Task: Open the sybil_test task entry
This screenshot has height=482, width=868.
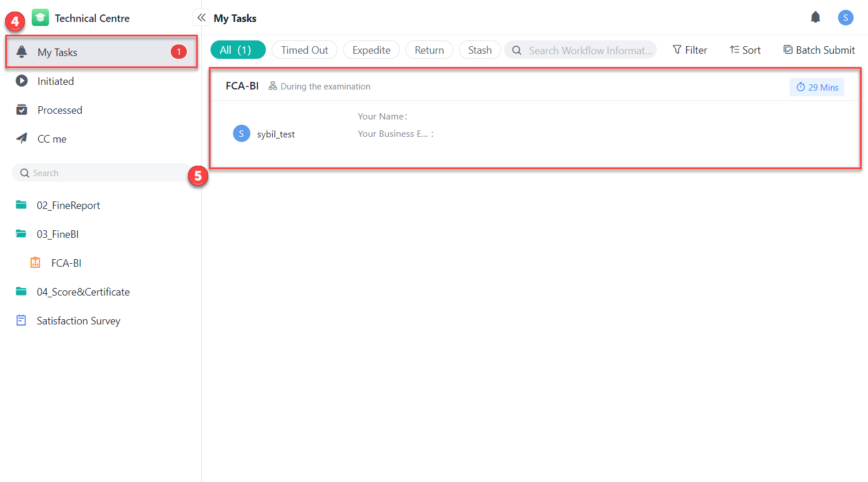Action: pyautogui.click(x=276, y=133)
